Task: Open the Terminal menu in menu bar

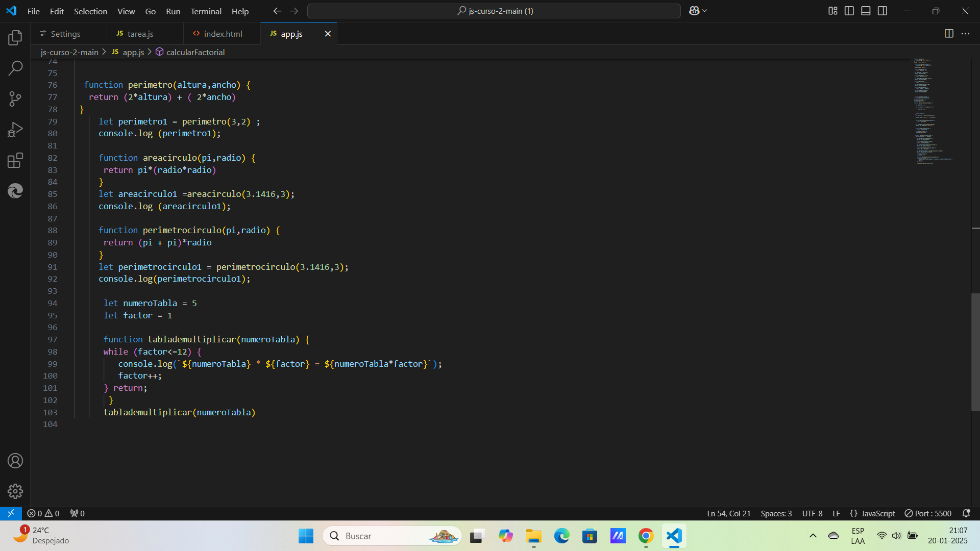Action: coord(205,10)
